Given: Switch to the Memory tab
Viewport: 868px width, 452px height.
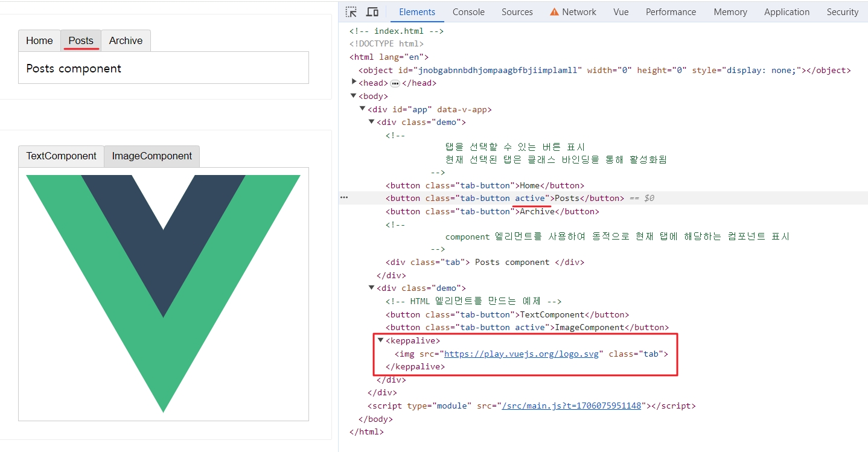Looking at the screenshot, I should point(730,11).
